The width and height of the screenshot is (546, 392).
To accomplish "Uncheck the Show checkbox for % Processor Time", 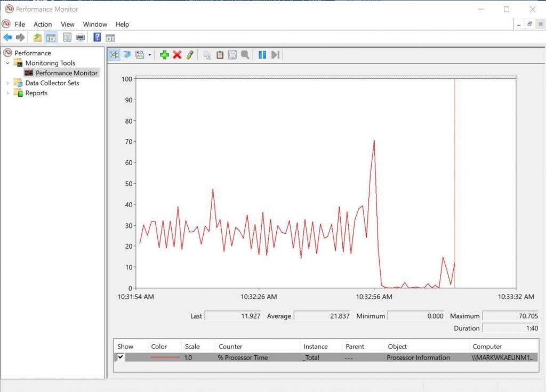I will tap(119, 357).
